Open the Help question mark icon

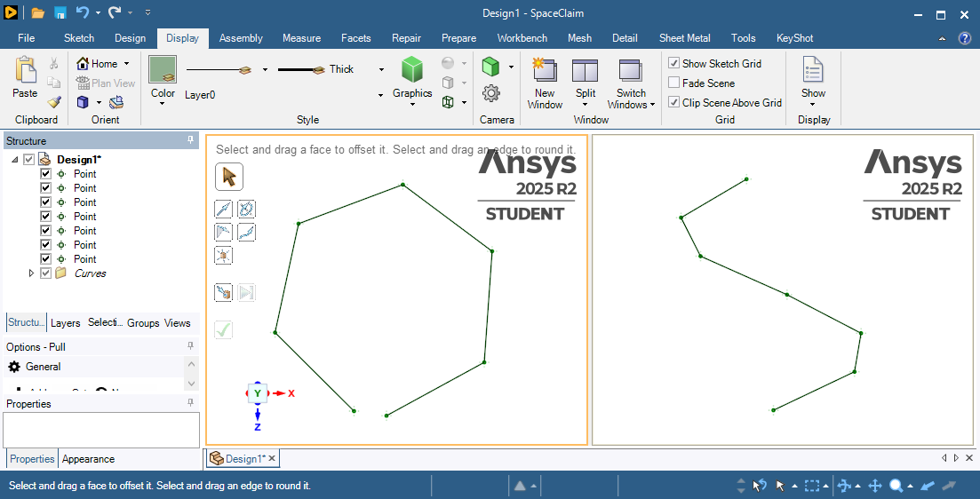(x=964, y=38)
